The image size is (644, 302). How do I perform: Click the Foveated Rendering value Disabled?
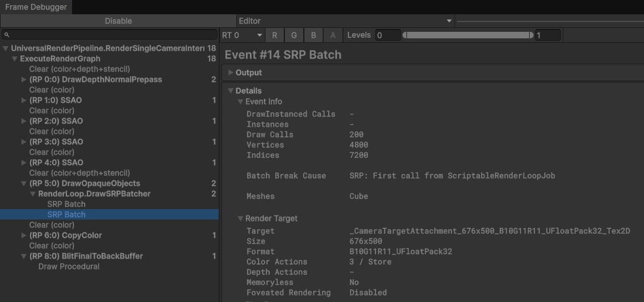click(x=368, y=292)
